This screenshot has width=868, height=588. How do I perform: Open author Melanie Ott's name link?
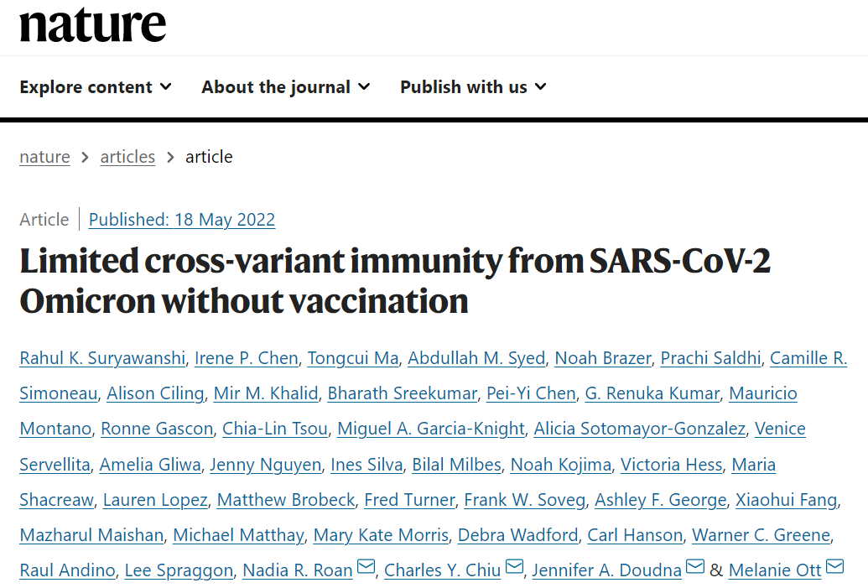pos(774,570)
